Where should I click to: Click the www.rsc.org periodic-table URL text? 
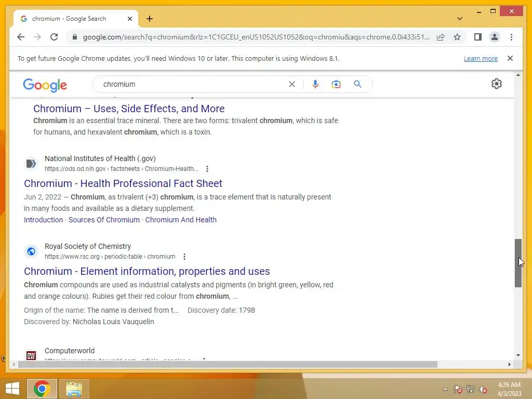[110, 257]
